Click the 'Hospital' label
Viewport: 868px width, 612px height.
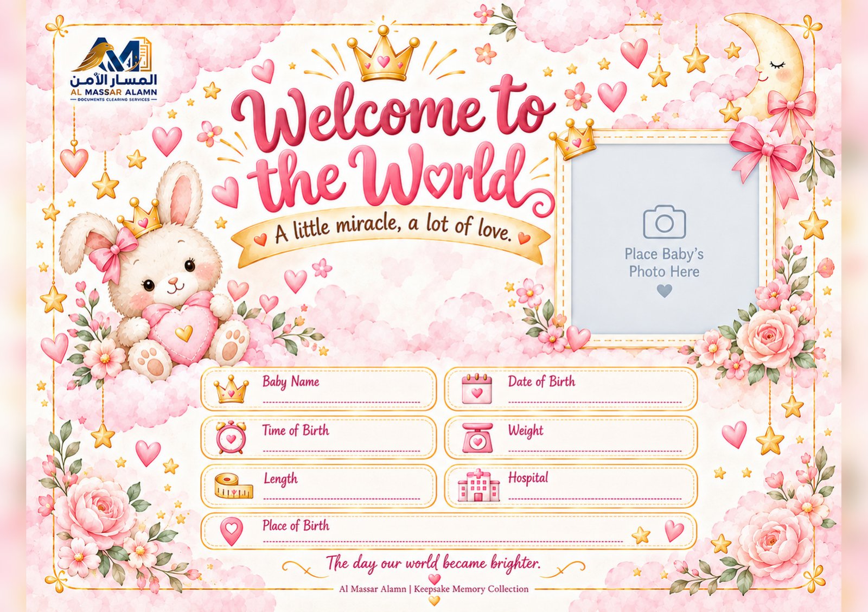point(528,479)
